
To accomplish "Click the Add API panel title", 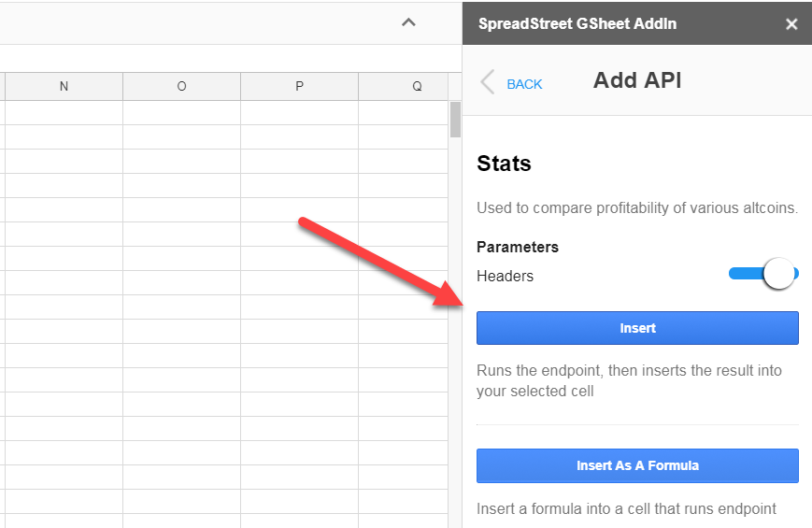I will pyautogui.click(x=637, y=80).
